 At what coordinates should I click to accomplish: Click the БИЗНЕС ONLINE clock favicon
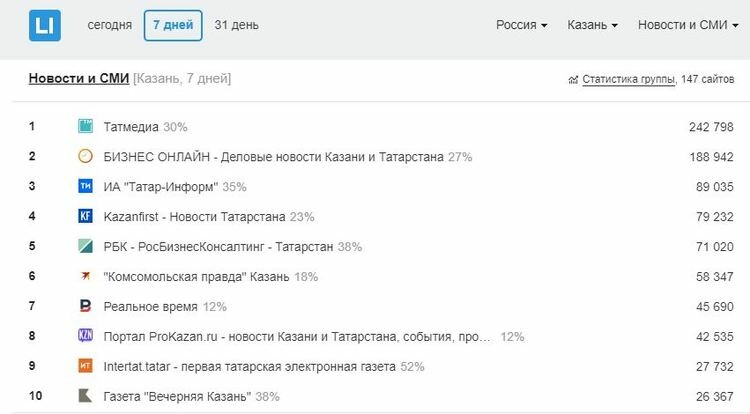point(85,157)
